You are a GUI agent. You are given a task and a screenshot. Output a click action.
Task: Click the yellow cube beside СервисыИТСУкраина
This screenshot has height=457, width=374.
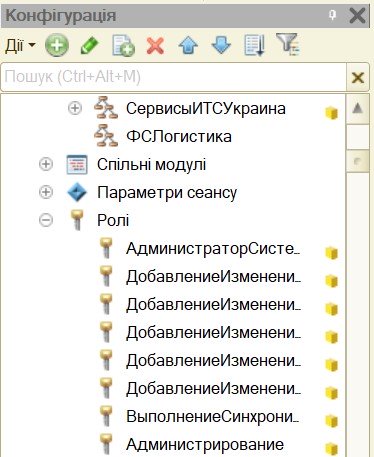pyautogui.click(x=332, y=113)
